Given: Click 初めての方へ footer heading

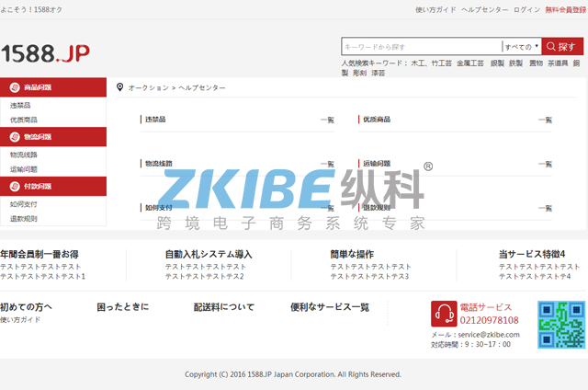Looking at the screenshot, I should click(26, 307).
